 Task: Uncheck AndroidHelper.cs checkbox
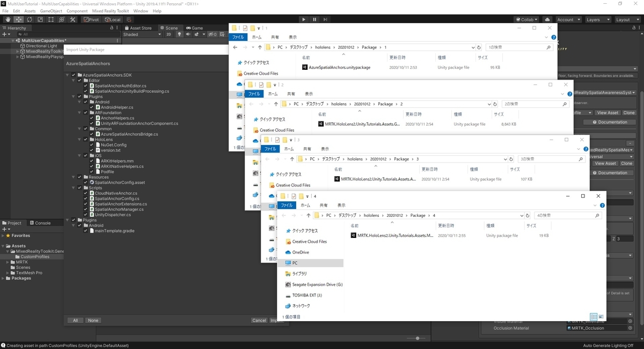coord(92,107)
